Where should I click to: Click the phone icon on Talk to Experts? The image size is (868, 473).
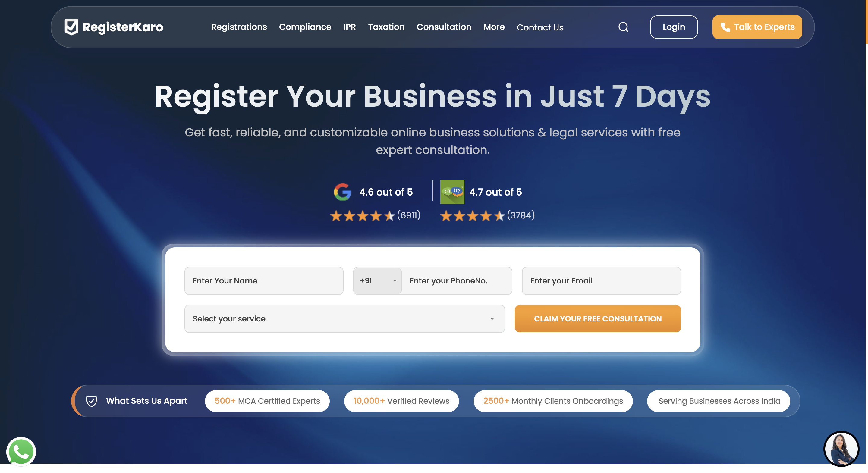[x=725, y=27]
